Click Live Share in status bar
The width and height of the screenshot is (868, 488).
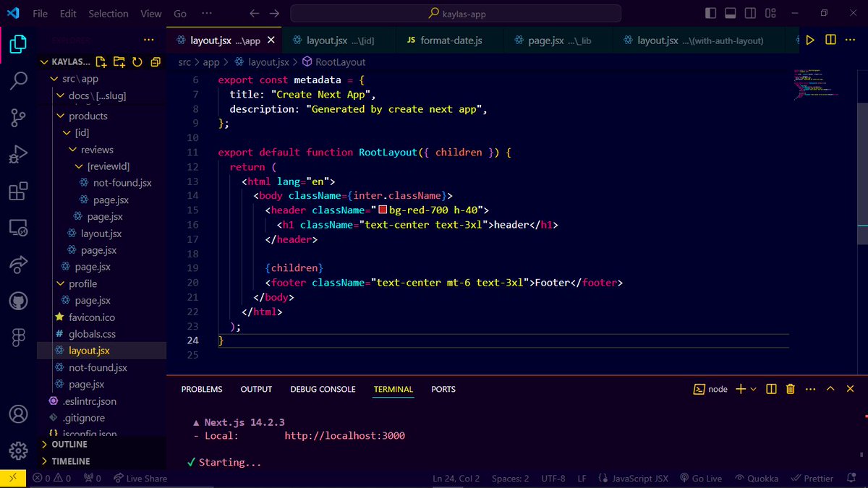(x=140, y=479)
